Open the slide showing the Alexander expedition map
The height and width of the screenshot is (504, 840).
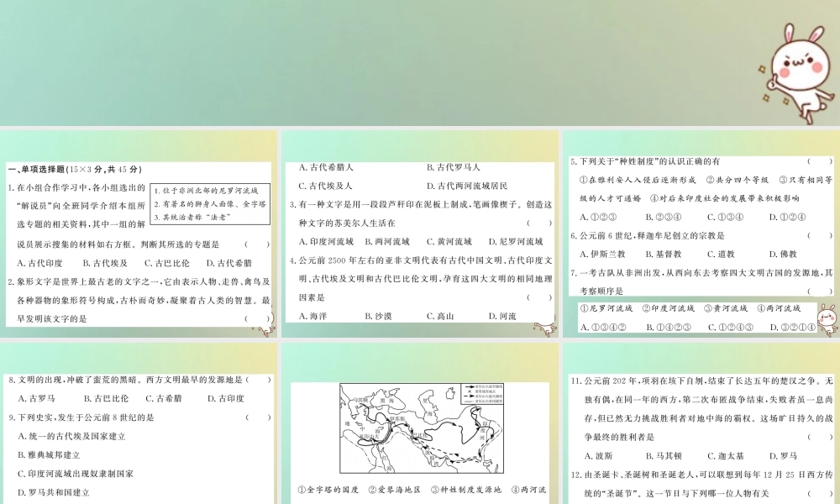click(x=419, y=423)
